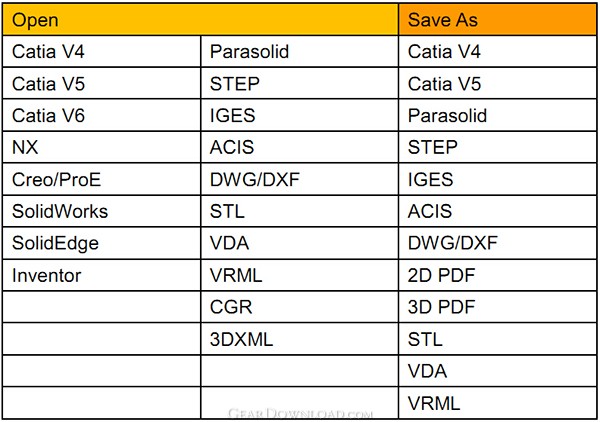Select STL in the Save As column

pyautogui.click(x=497, y=339)
